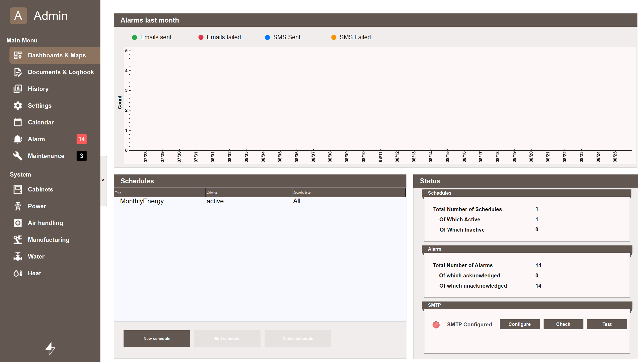
Task: Click the Heat droplet thermometer icon
Action: [18, 273]
